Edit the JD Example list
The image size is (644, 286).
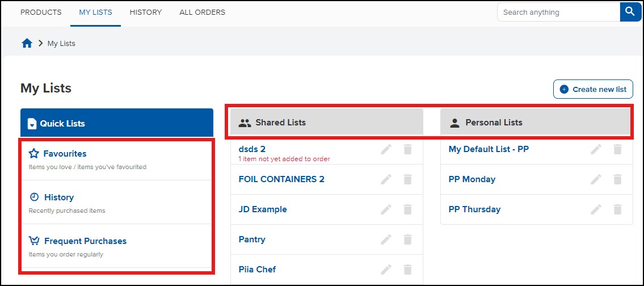386,209
